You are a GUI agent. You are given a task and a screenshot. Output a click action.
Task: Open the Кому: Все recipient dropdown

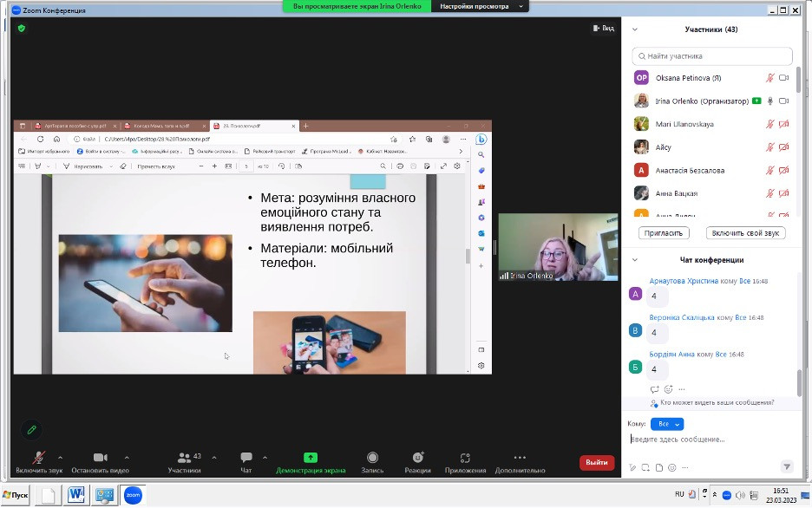coord(667,424)
